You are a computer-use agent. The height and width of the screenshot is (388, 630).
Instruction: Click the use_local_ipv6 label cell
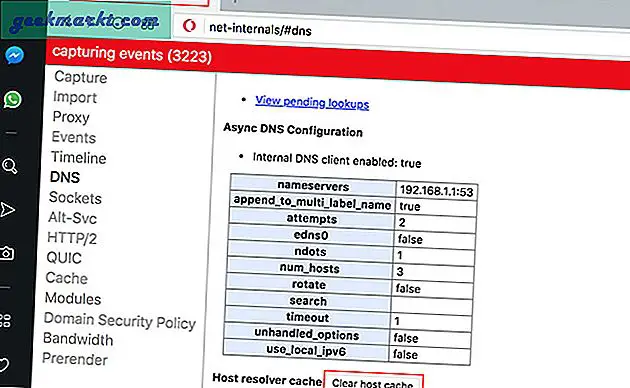tap(306, 351)
